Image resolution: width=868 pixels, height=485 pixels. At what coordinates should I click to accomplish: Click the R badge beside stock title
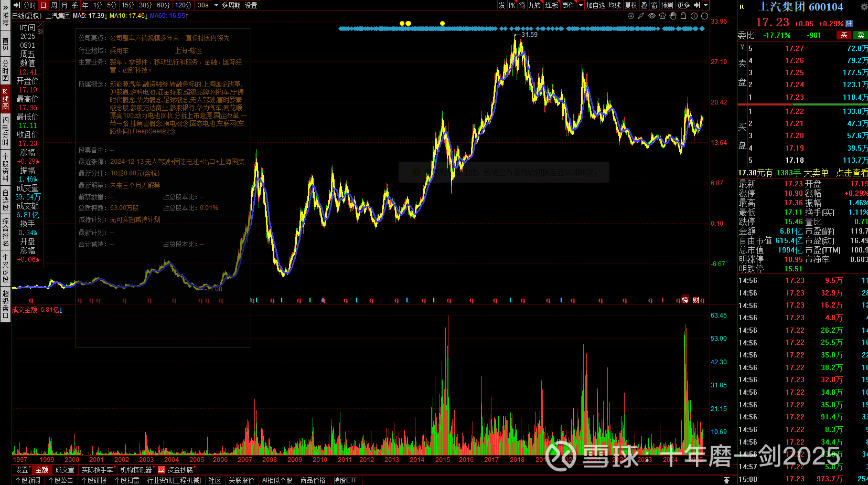[x=742, y=7]
